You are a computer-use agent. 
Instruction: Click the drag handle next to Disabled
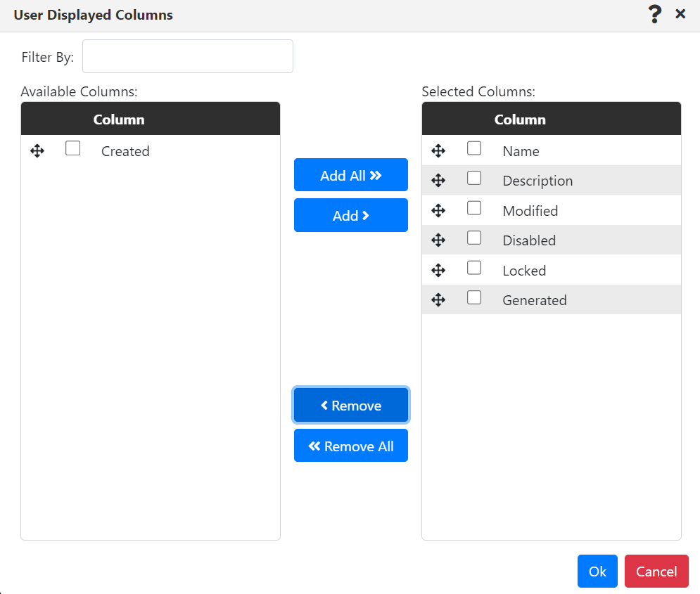pos(438,239)
